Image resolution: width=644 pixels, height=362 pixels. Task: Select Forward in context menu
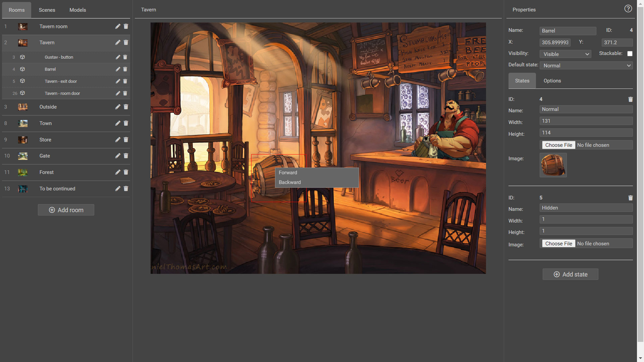click(x=288, y=173)
